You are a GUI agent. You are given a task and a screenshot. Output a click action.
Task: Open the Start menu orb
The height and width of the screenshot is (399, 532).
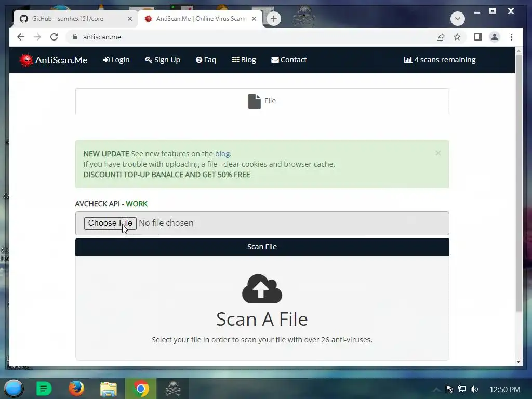pos(14,389)
